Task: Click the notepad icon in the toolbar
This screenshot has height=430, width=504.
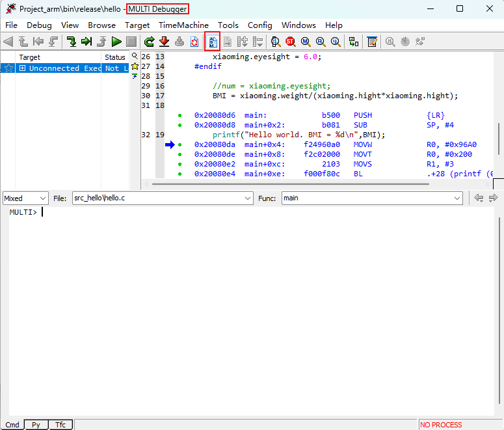Action: (372, 42)
